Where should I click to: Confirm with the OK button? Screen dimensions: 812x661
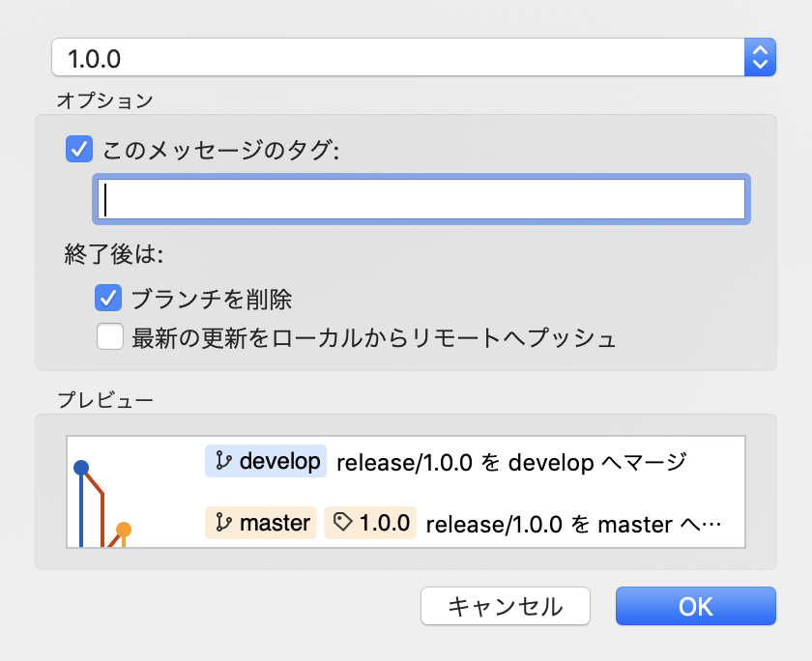pos(695,606)
